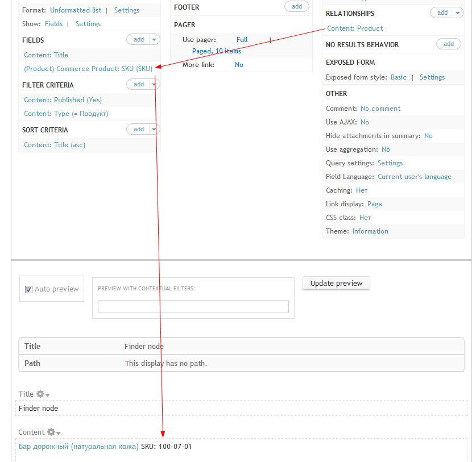Click the Fields add button
Screen dimensions: 476x462
click(x=138, y=39)
